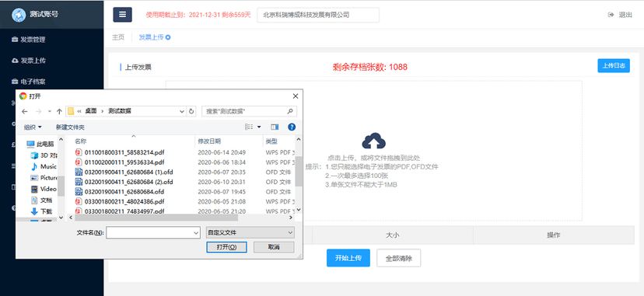Open the view mode dropdown arrow
Screen dimensions: 644x296
(259, 127)
